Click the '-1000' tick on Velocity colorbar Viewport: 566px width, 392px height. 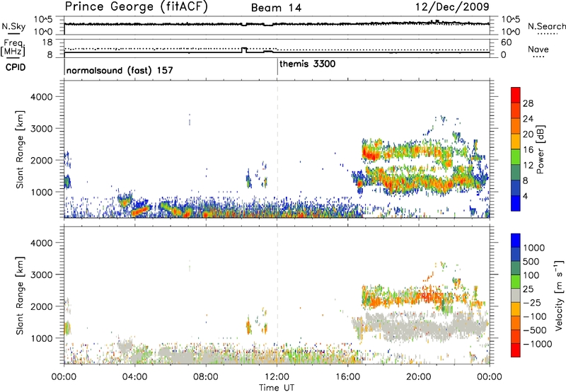coord(537,344)
